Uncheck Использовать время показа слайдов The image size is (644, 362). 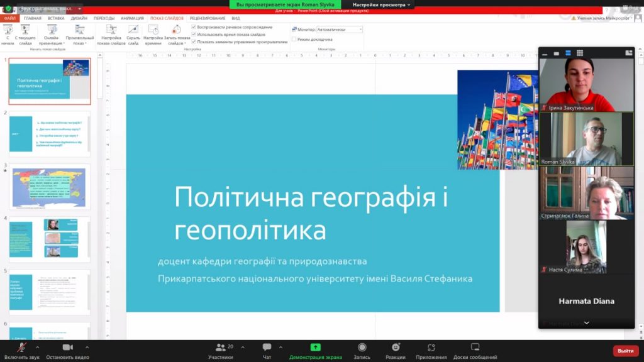[194, 35]
